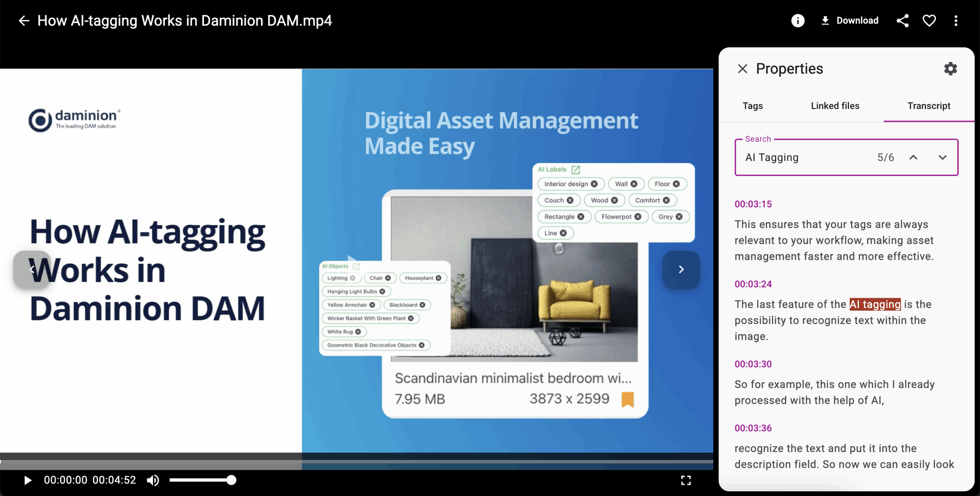The height and width of the screenshot is (496, 980).
Task: Open the info icon in header
Action: pyautogui.click(x=798, y=21)
